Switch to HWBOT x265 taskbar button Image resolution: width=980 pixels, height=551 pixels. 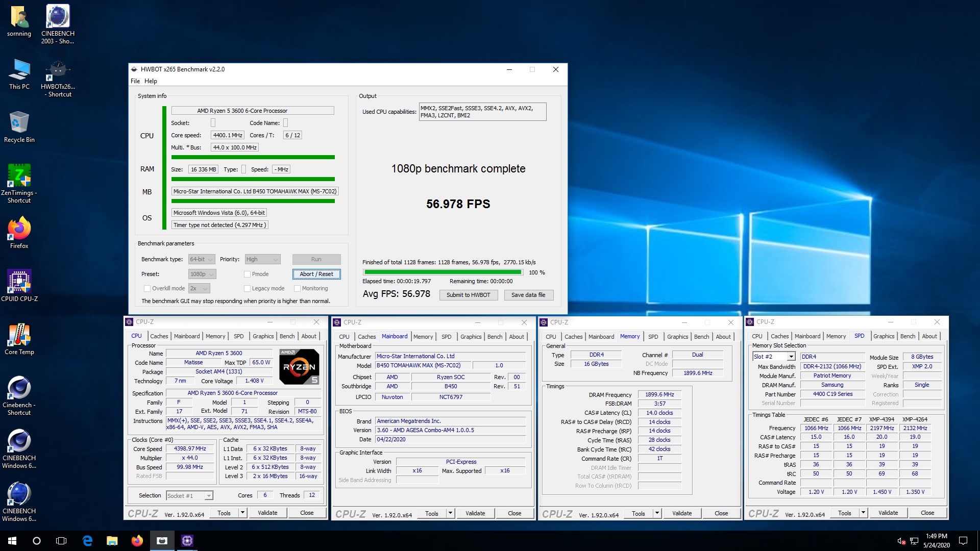coord(162,541)
